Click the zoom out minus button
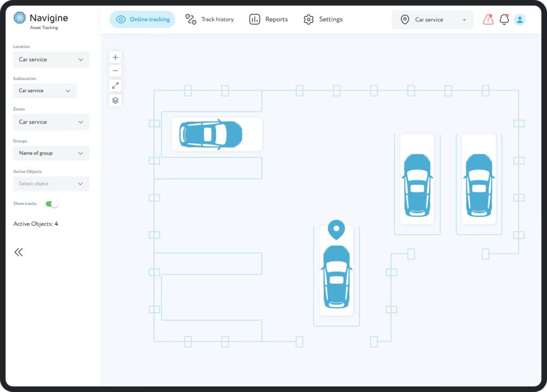 115,71
